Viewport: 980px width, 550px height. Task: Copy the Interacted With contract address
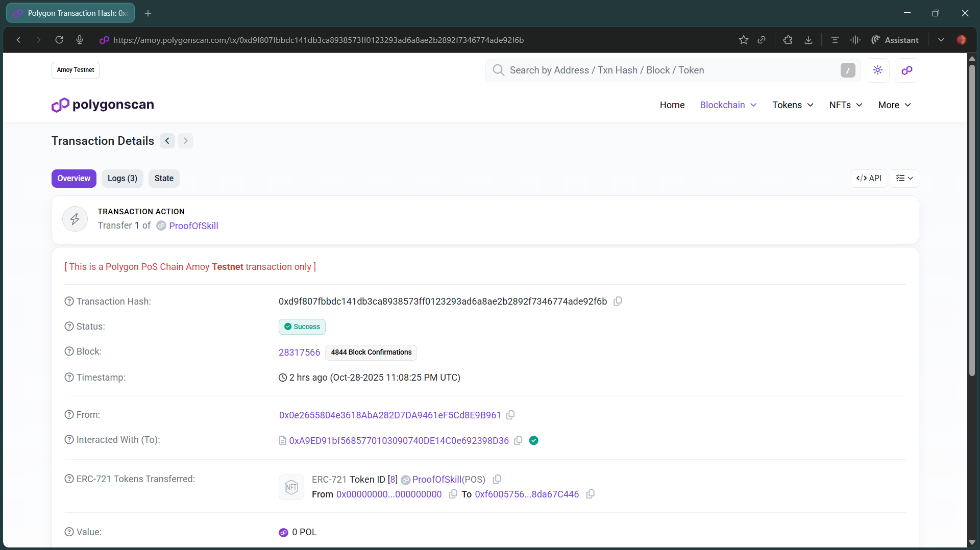pos(518,440)
